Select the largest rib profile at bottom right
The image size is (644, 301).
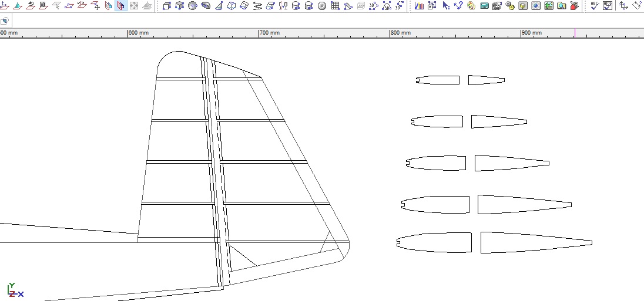pos(536,242)
